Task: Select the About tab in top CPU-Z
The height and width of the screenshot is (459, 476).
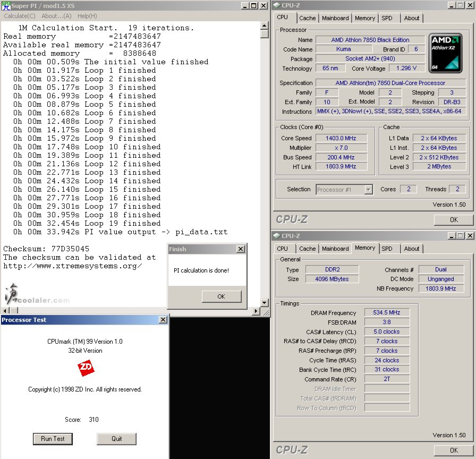Action: point(411,18)
